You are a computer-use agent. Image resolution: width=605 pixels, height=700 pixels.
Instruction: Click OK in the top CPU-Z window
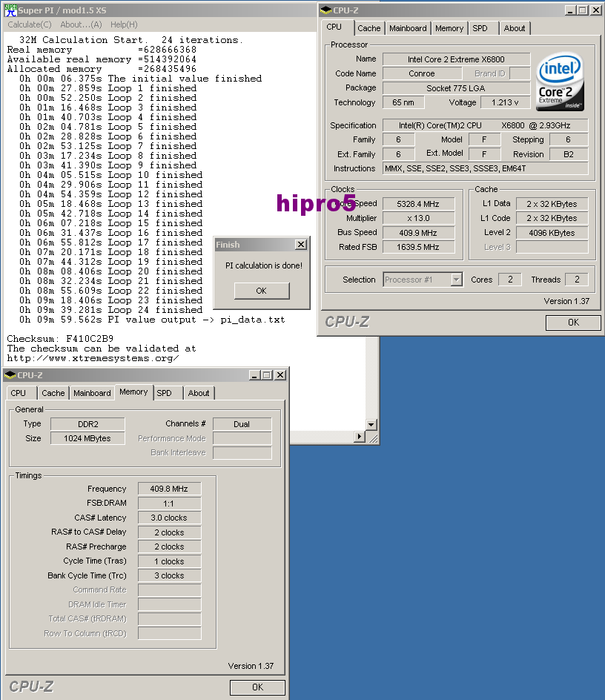(x=573, y=323)
